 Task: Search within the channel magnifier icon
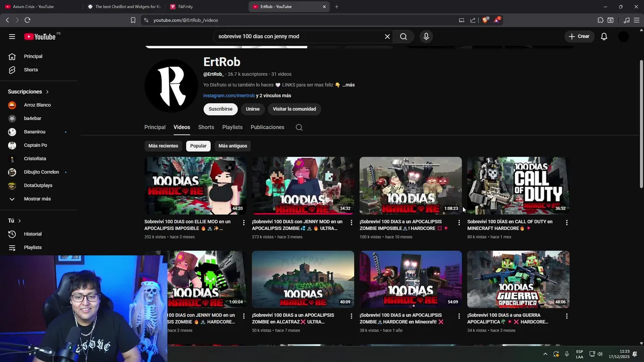pos(299,127)
